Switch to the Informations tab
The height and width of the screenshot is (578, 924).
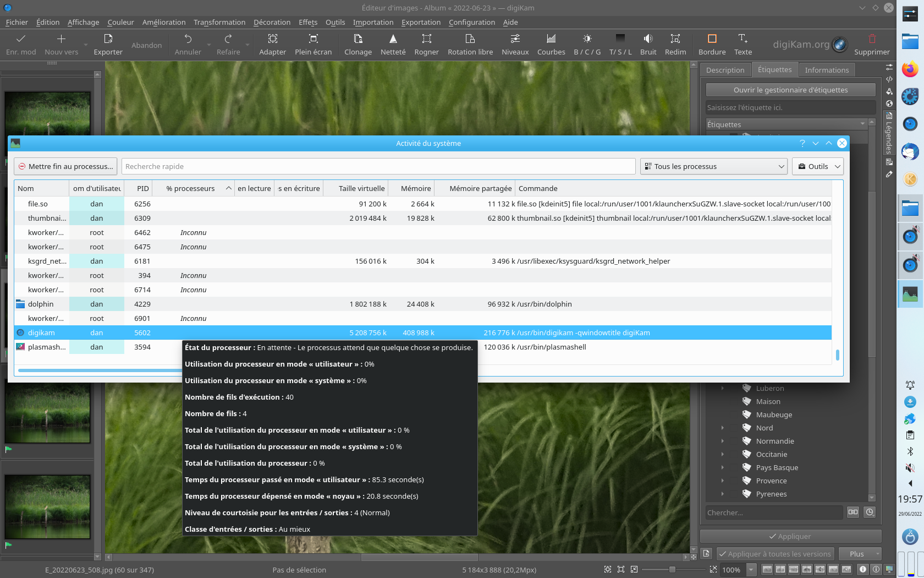coord(827,70)
